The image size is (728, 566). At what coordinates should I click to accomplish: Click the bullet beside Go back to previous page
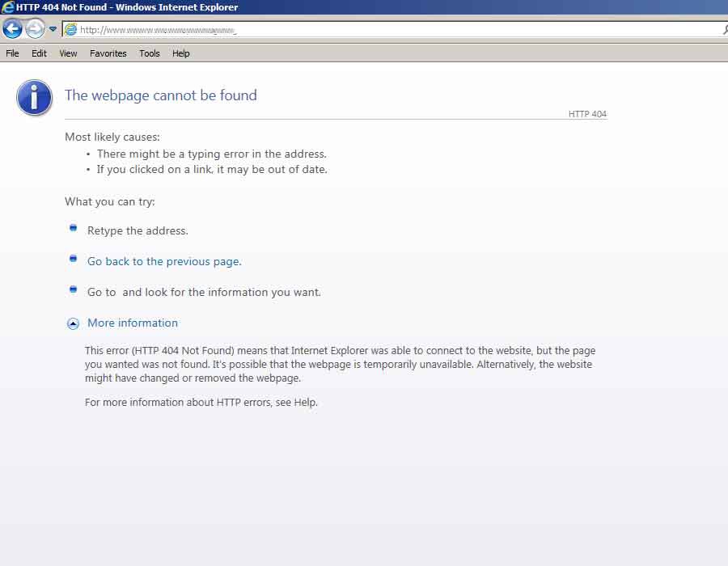[73, 259]
